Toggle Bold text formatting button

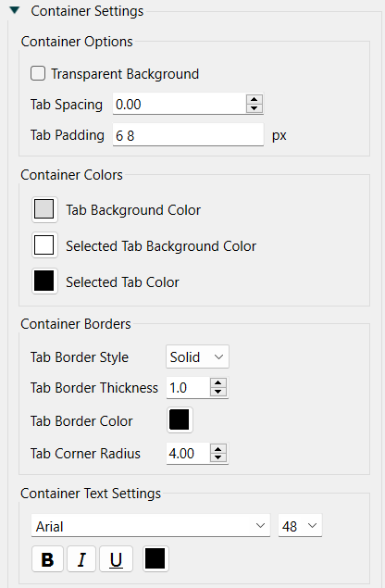[47, 559]
